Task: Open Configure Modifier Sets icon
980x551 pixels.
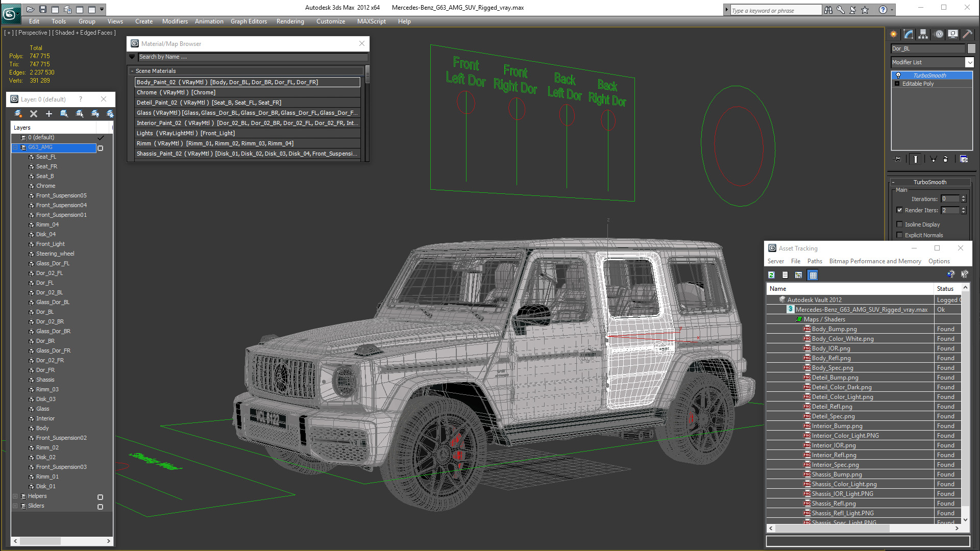Action: [x=964, y=159]
